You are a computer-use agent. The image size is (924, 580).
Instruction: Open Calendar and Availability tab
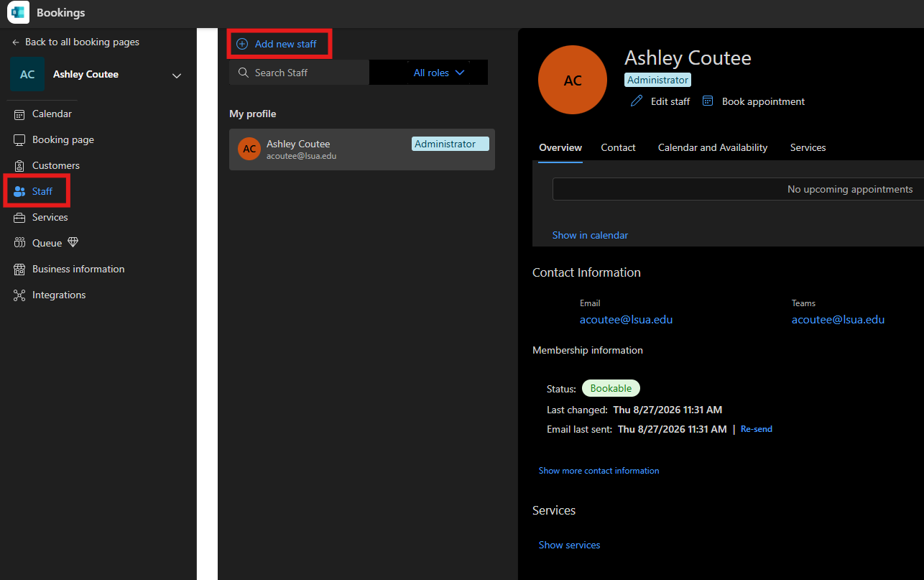click(x=713, y=147)
